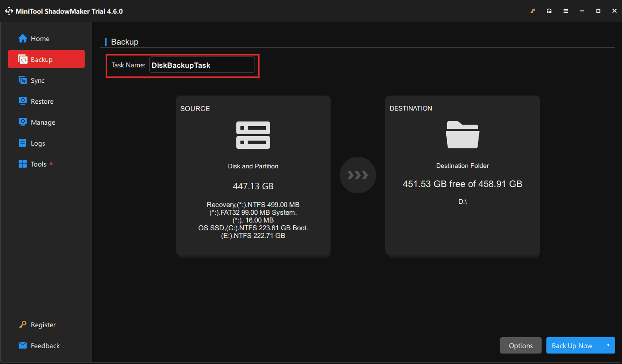Viewport: 622px width, 364px height.
Task: Open the Logs section
Action: (x=46, y=143)
